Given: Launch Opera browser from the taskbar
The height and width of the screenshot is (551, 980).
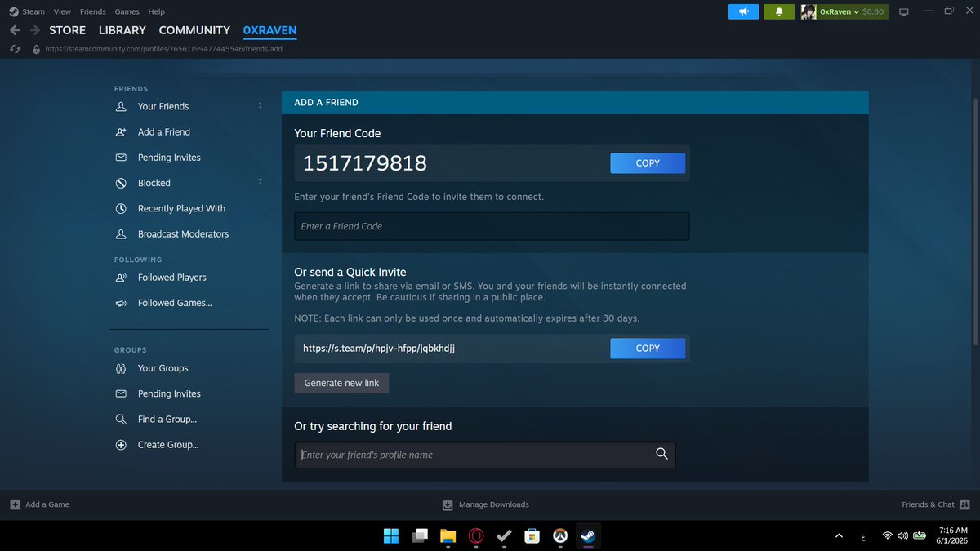Looking at the screenshot, I should (x=475, y=536).
